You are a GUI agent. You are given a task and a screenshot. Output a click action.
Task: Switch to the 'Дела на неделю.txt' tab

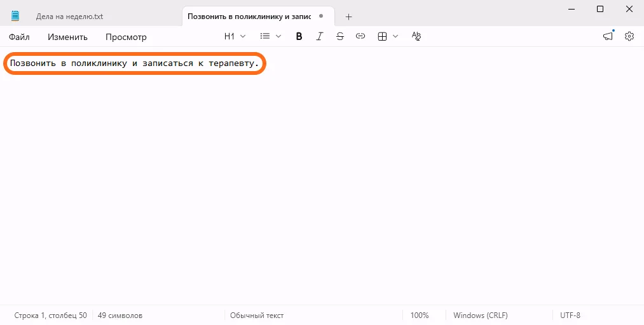point(69,17)
